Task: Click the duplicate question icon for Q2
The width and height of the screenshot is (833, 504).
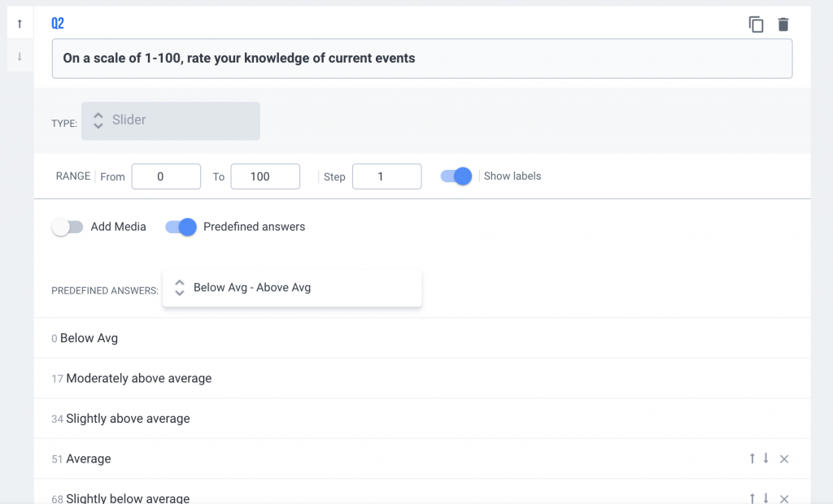Action: (x=756, y=24)
